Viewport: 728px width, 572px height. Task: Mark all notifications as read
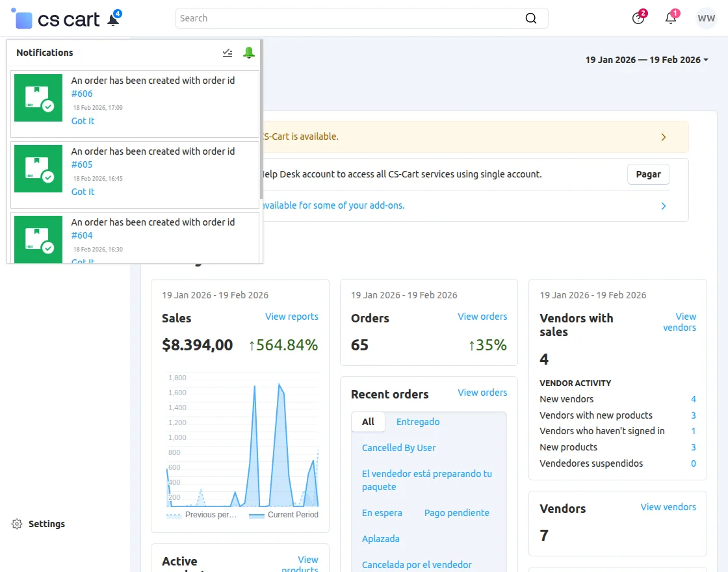pos(227,53)
